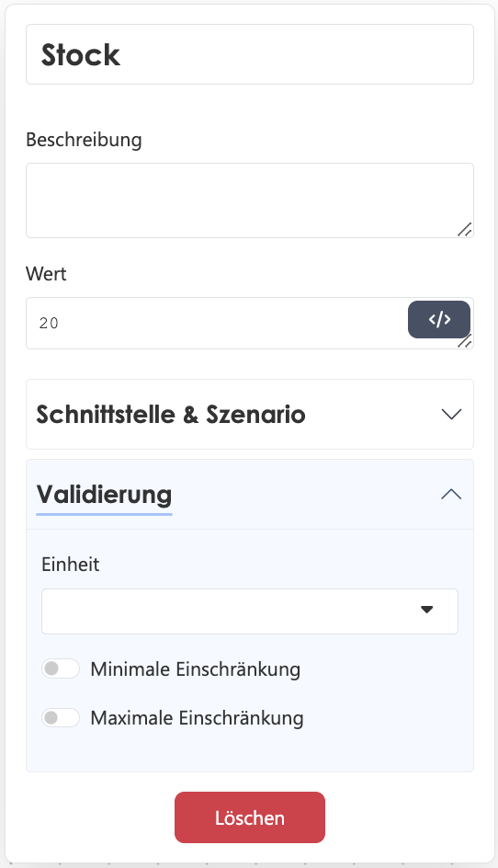Viewport: 498px width, 868px height.
Task: Grab the Beschreibung textarea resize handle
Action: coord(465,229)
